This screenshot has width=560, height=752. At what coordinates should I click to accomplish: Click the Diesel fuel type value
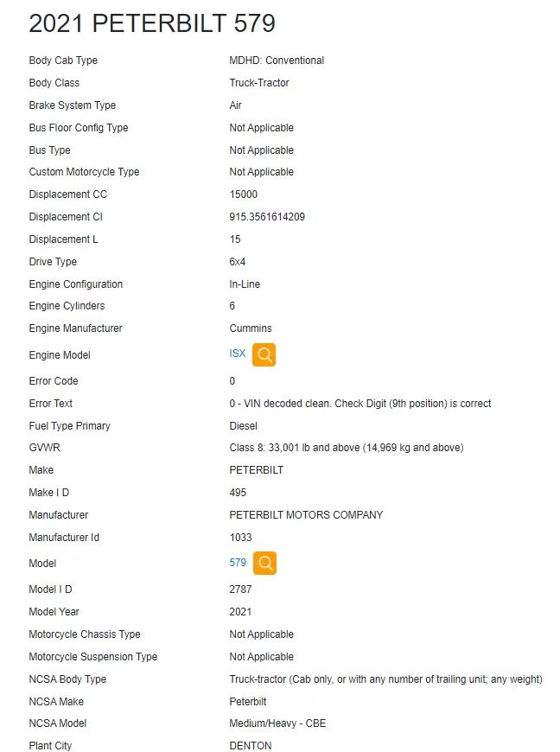(243, 426)
